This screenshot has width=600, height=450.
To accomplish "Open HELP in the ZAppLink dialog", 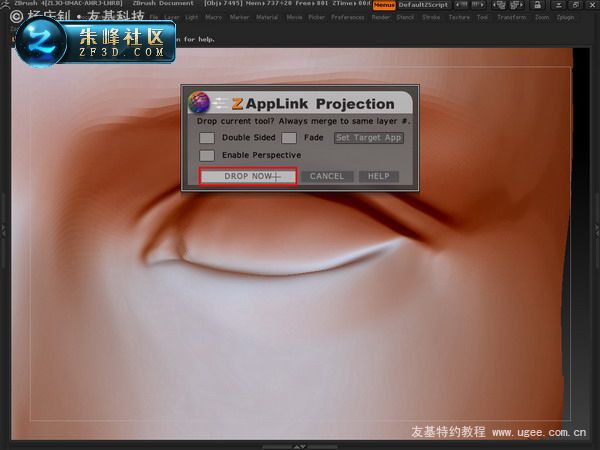I will [x=378, y=176].
